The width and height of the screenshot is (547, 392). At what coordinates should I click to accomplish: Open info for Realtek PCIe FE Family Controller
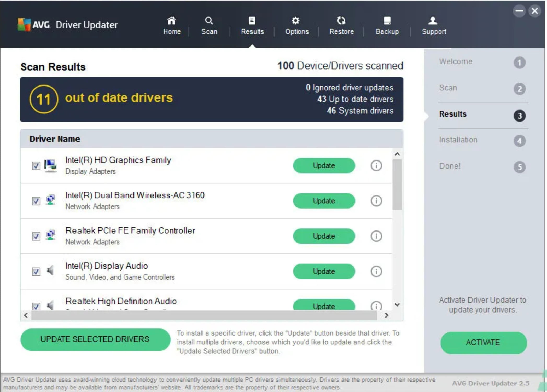pyautogui.click(x=376, y=236)
